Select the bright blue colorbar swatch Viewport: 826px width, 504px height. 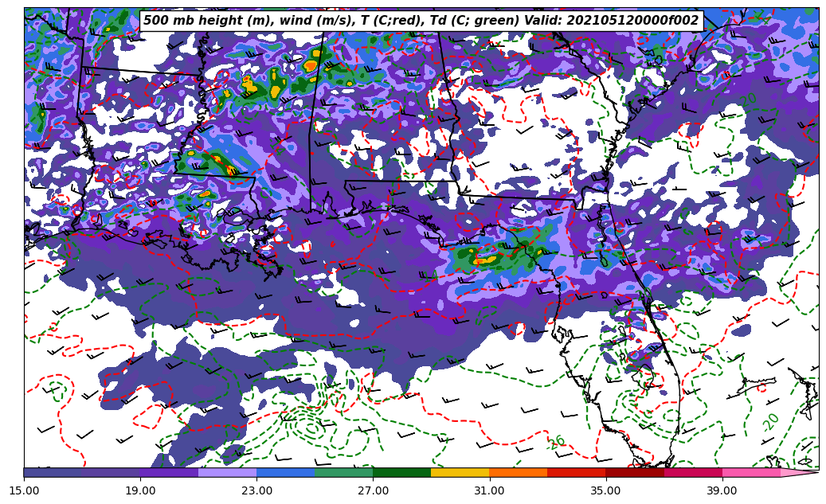tap(285, 472)
